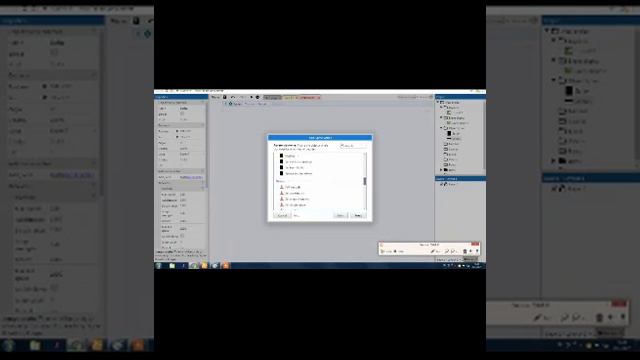Toggle the layer visibility checkbox in Layers panel

(x=442, y=184)
